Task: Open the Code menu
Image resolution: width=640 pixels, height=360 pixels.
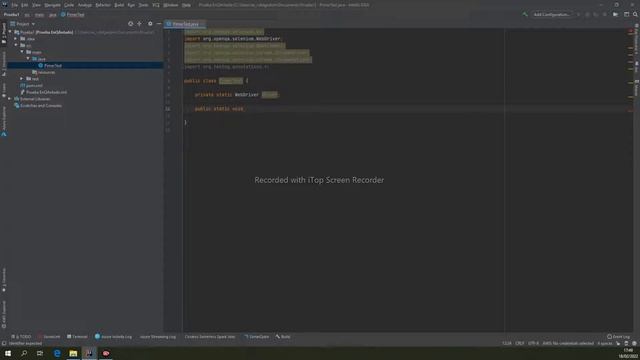Action: [x=69, y=5]
